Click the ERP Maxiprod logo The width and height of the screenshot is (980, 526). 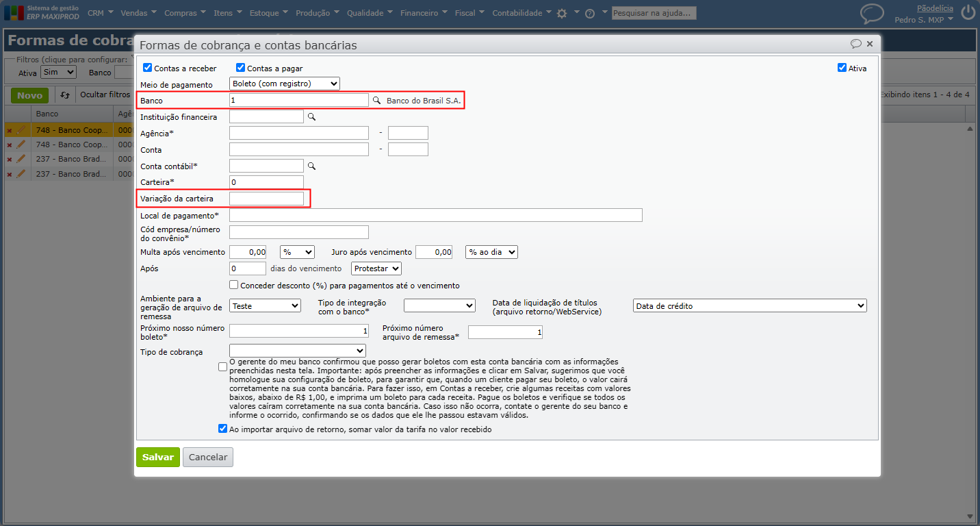42,12
